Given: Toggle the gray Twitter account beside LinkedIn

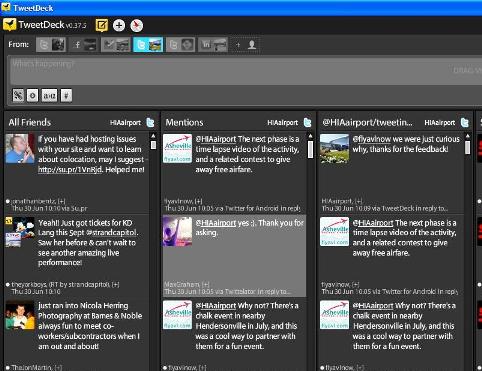Looking at the screenshot, I should [181, 45].
